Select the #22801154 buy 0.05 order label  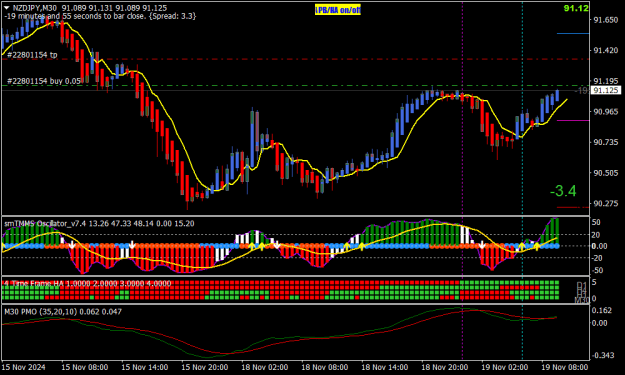pyautogui.click(x=44, y=81)
